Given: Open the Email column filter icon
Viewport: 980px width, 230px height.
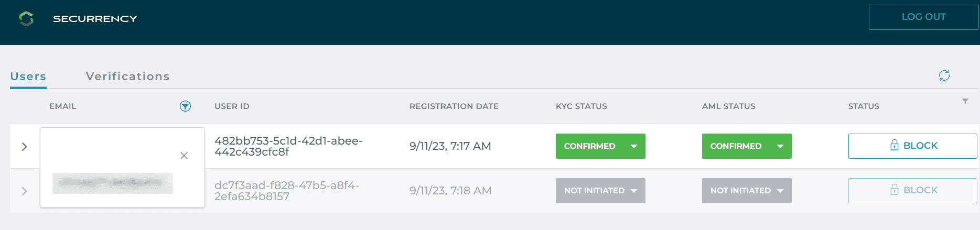Looking at the screenshot, I should (185, 106).
